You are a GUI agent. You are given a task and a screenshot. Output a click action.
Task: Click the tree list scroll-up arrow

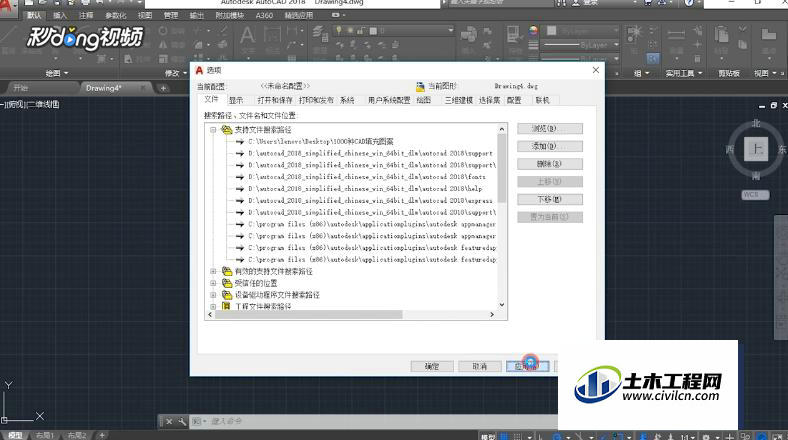(x=502, y=129)
